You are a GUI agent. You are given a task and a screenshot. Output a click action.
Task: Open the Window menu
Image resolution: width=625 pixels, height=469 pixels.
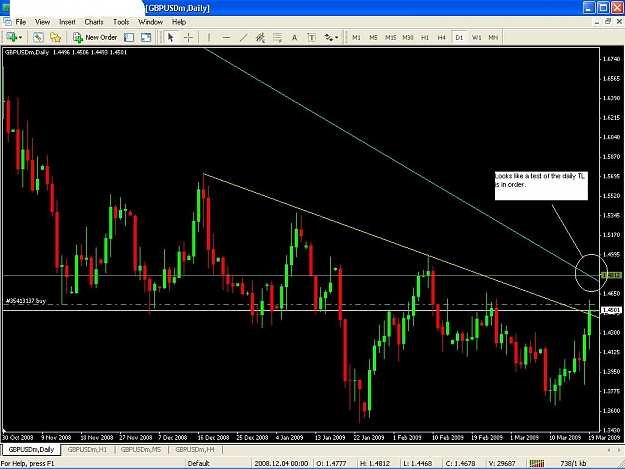[x=150, y=22]
